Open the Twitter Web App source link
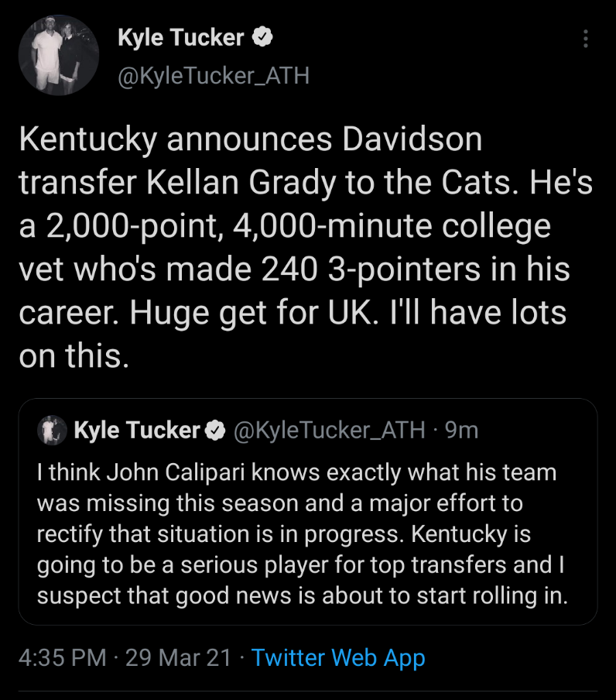 pyautogui.click(x=338, y=658)
